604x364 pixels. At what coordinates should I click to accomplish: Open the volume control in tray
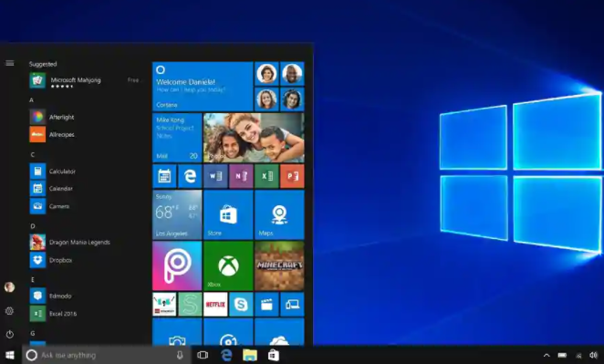(593, 355)
